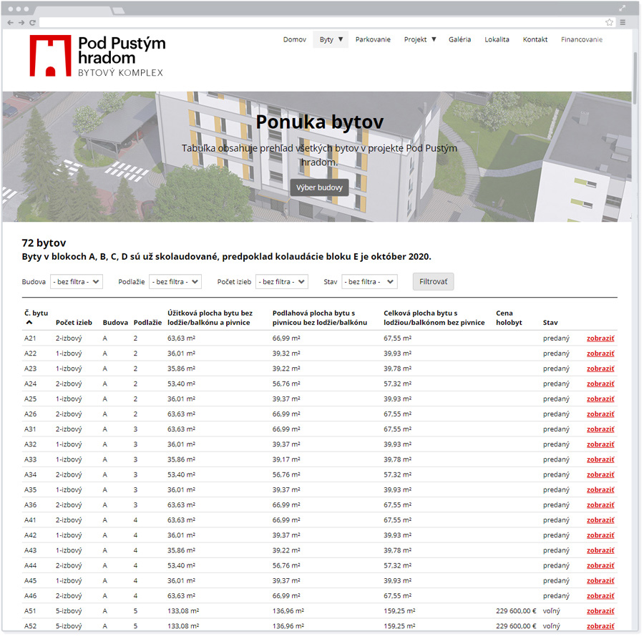644x644 pixels.
Task: Expand the Projekt menu
Action: pos(420,40)
